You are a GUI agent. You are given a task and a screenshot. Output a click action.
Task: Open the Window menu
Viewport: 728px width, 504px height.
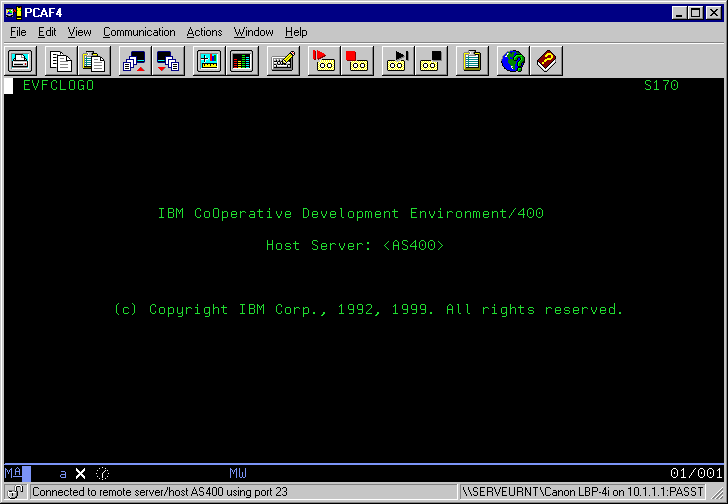[x=254, y=32]
